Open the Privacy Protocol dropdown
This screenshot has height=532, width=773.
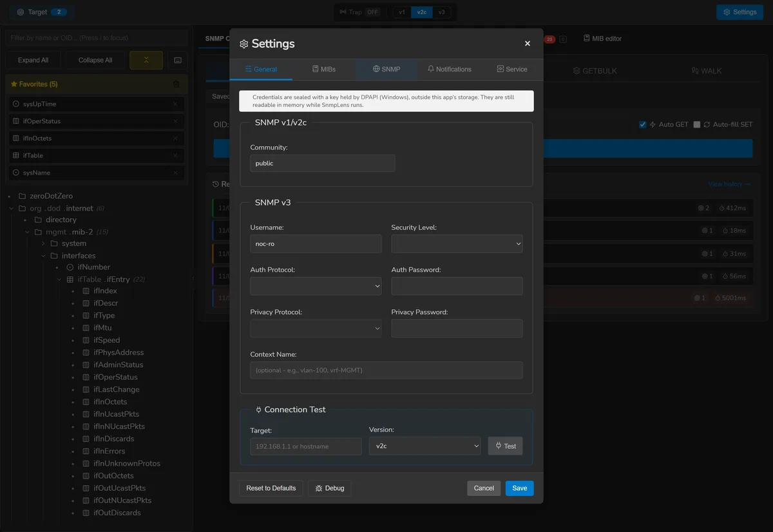[316, 328]
